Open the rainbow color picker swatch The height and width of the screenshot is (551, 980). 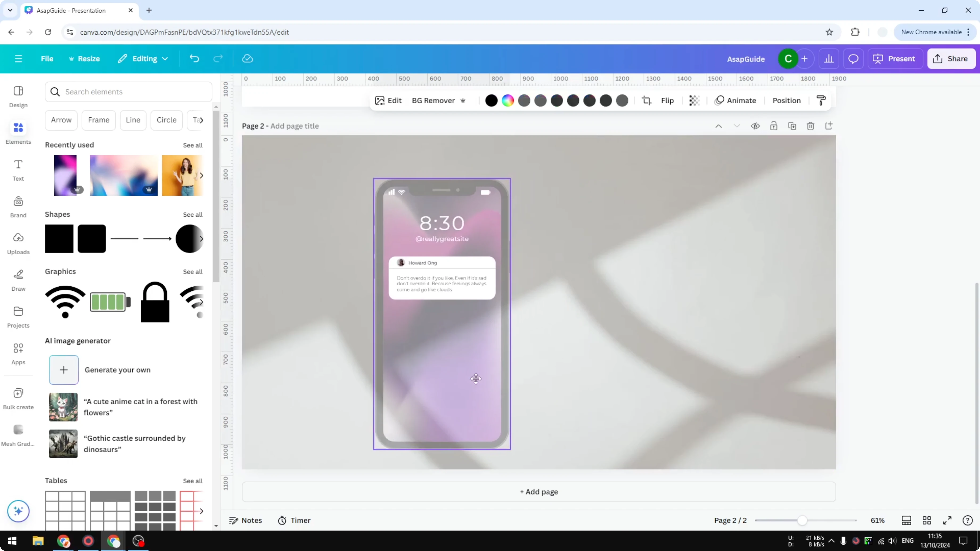pos(508,100)
